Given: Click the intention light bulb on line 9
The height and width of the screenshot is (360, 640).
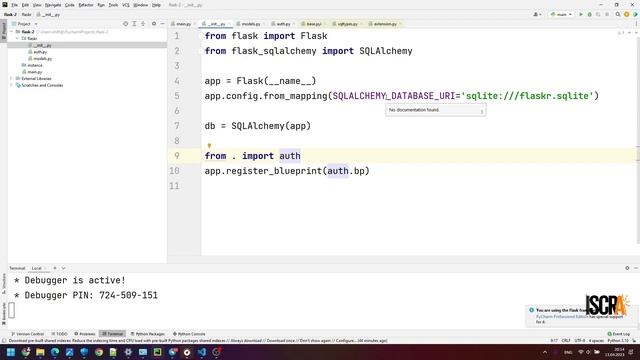Looking at the screenshot, I should point(209,145).
